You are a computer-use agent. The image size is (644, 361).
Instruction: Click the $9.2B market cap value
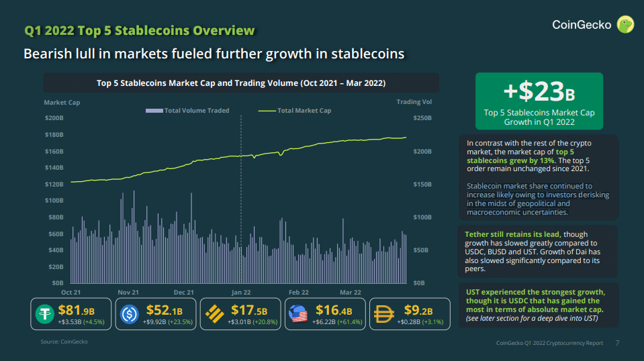pos(416,310)
